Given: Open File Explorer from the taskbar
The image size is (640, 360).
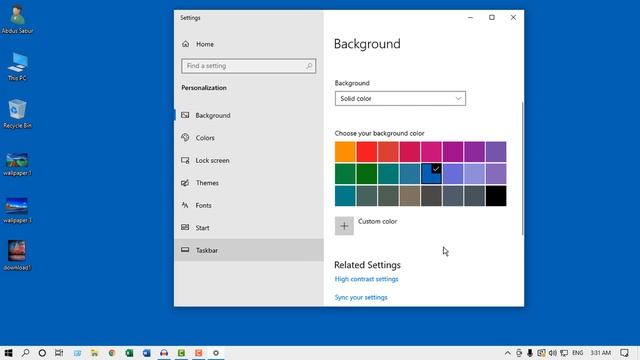Looking at the screenshot, I should 94,353.
